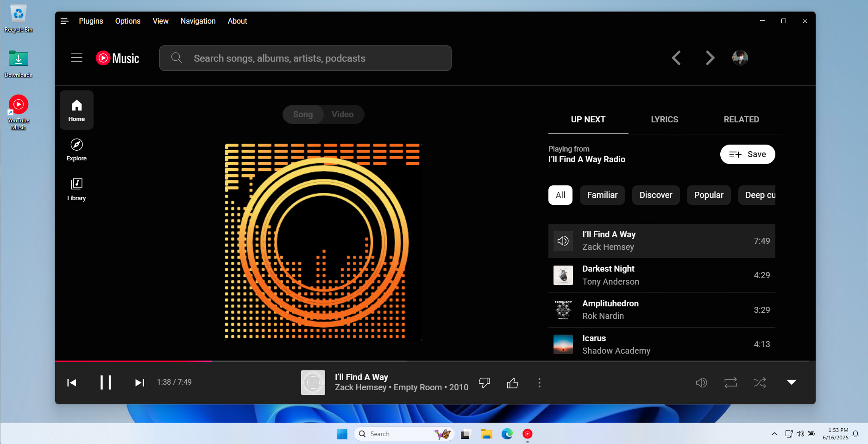Skip to the next track

(139, 382)
